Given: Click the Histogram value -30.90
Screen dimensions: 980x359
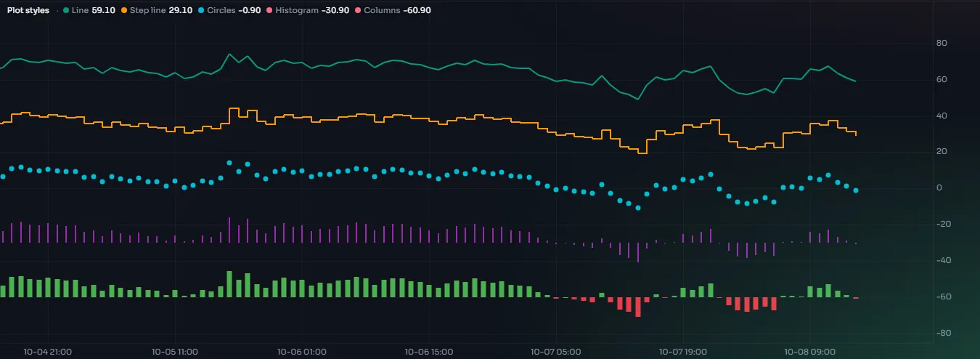Looking at the screenshot, I should click(335, 11).
